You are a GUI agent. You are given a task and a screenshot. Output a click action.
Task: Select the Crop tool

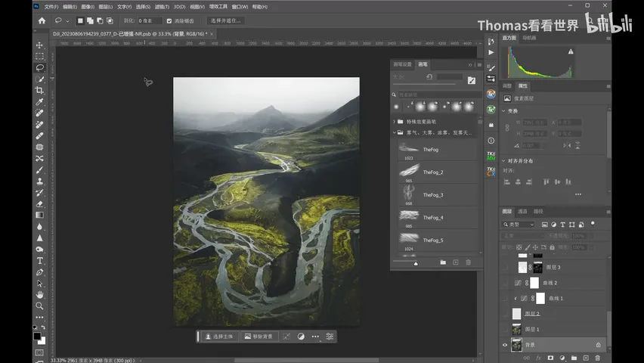39,90
